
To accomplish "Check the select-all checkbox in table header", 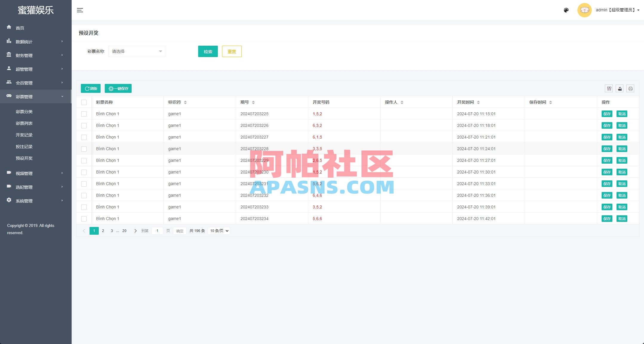I will point(84,102).
